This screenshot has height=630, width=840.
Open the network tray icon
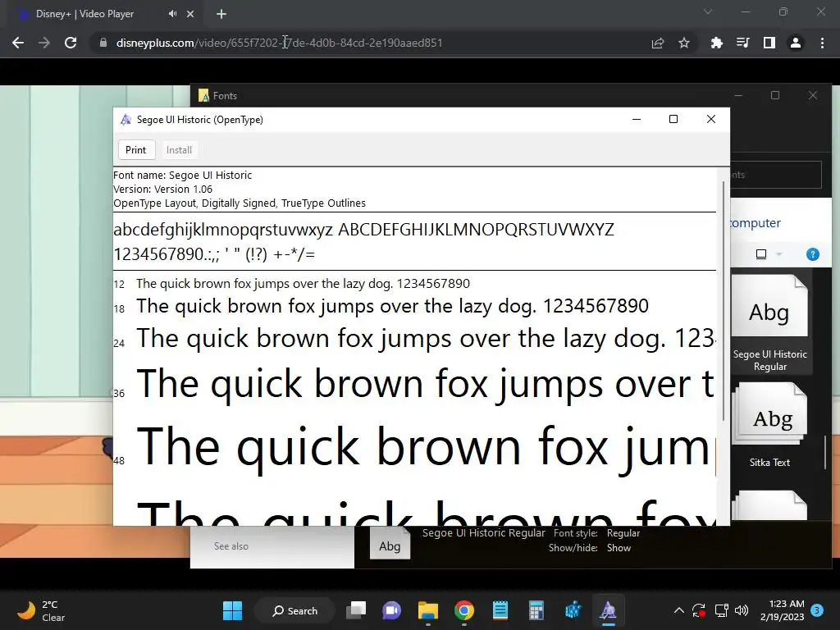point(721,610)
